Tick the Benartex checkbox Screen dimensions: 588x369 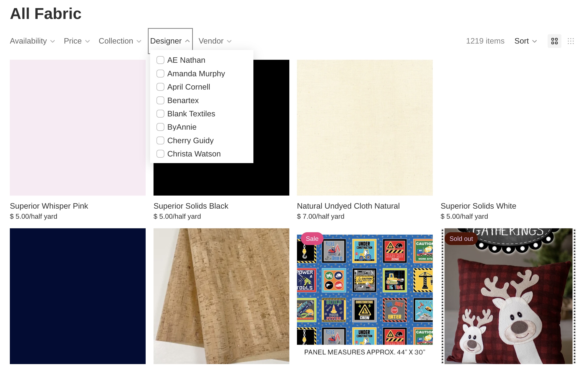(160, 100)
